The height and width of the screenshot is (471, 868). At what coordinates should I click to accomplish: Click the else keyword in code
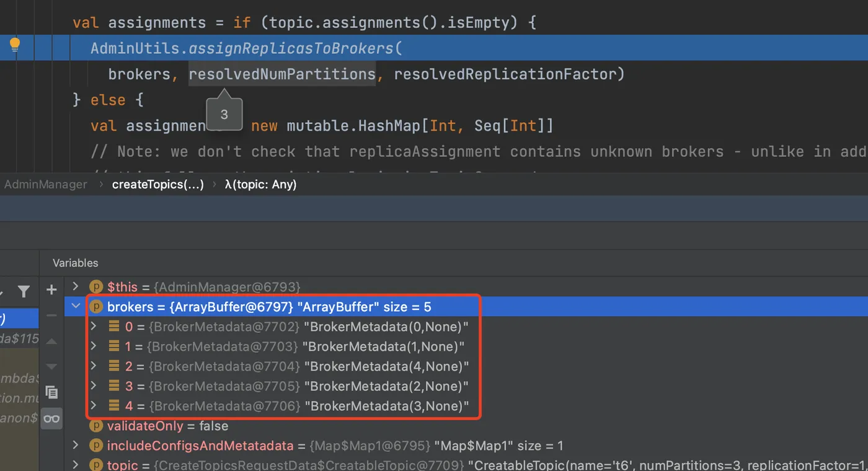108,100
